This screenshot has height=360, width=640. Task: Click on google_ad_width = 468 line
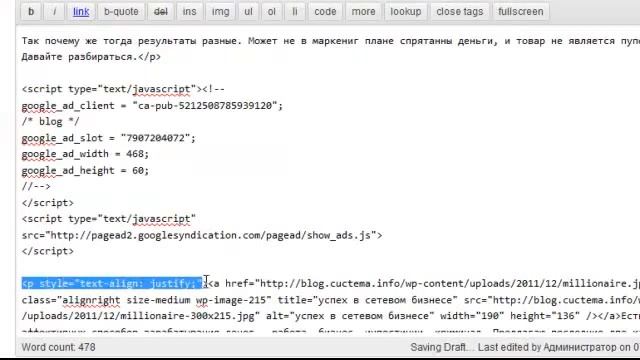click(x=85, y=154)
